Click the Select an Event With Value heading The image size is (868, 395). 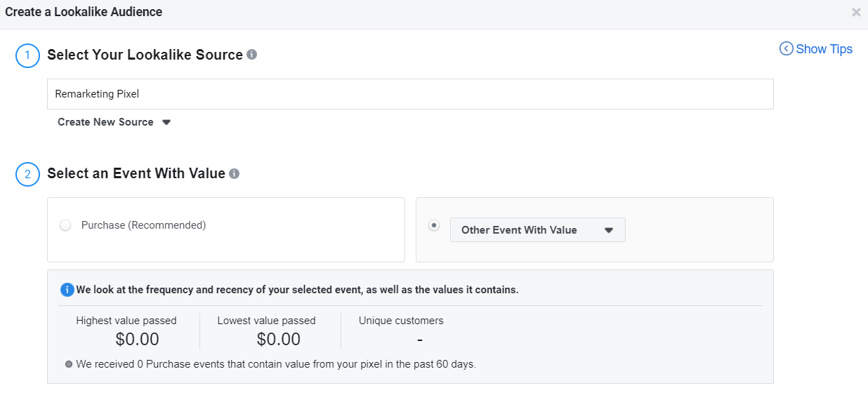(136, 173)
